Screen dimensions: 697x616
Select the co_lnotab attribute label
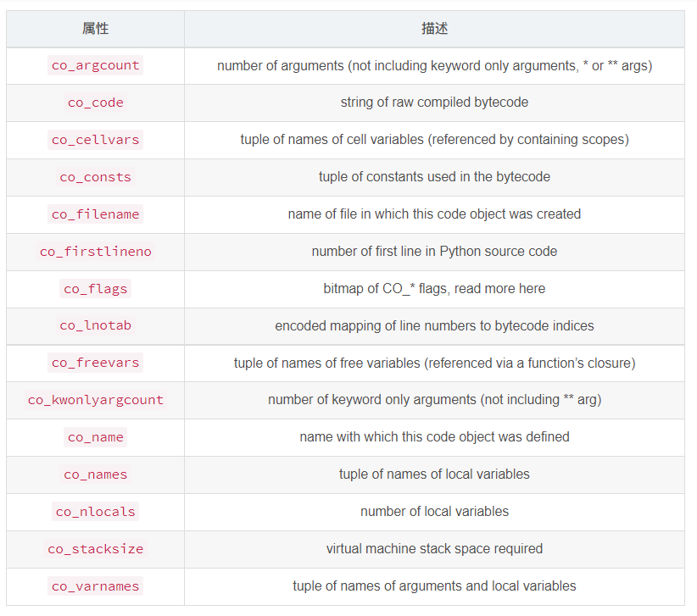pyautogui.click(x=95, y=325)
